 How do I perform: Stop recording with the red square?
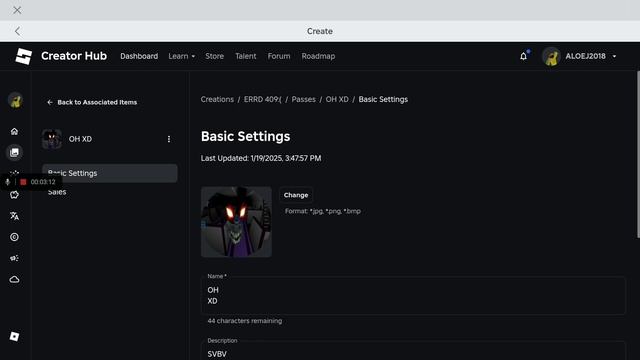23,182
